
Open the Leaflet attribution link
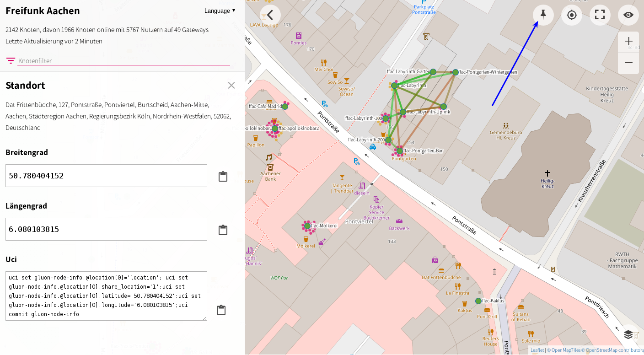(537, 350)
